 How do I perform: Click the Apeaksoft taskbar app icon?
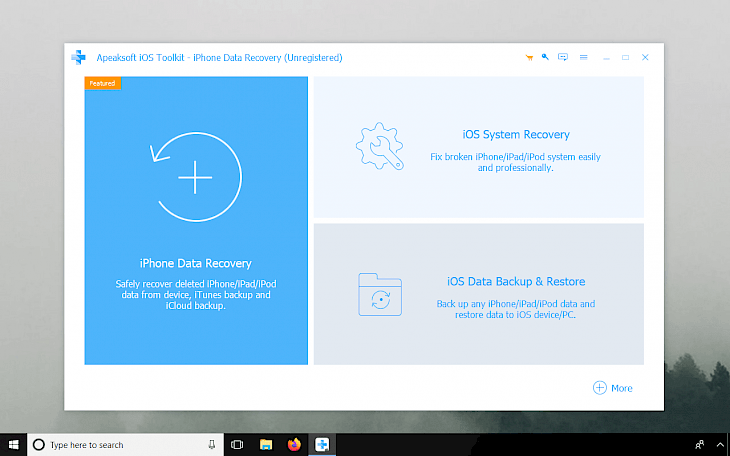click(x=322, y=445)
